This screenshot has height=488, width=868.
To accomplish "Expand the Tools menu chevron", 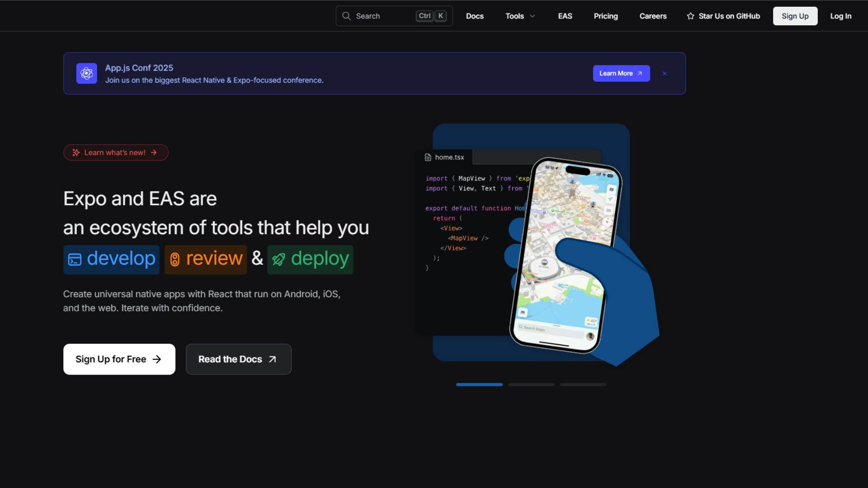I will tap(532, 16).
